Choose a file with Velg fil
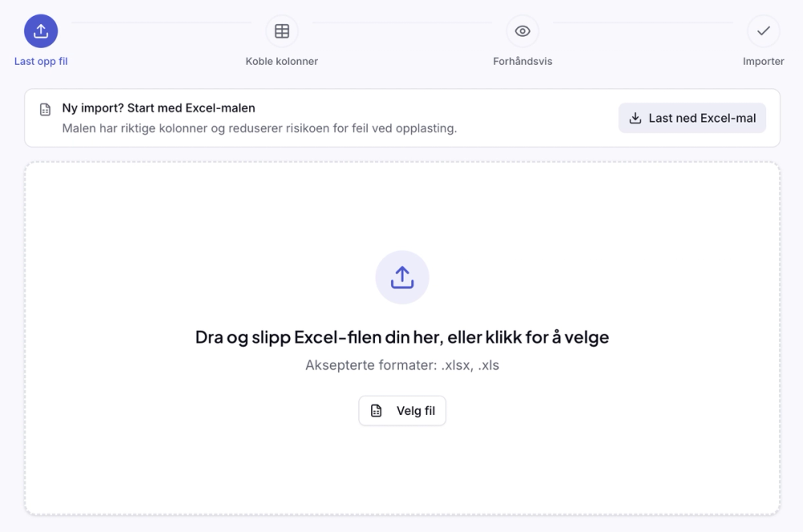803x532 pixels. 402,411
